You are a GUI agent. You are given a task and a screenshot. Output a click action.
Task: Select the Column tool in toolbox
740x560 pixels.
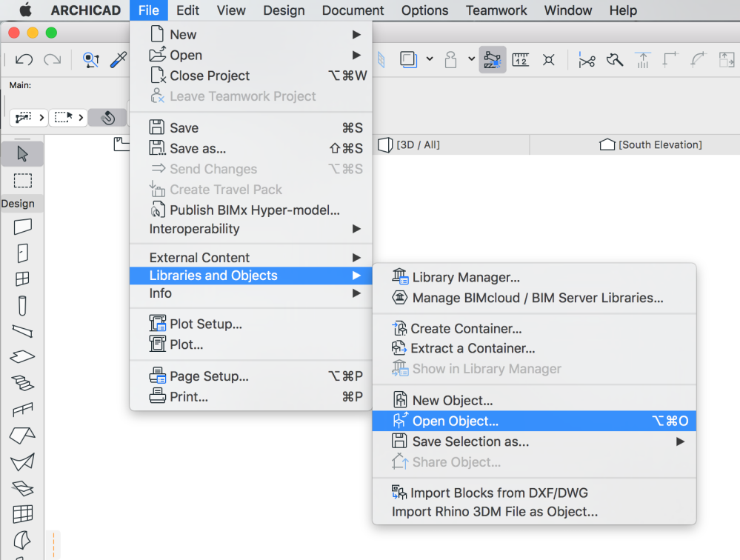click(x=22, y=306)
